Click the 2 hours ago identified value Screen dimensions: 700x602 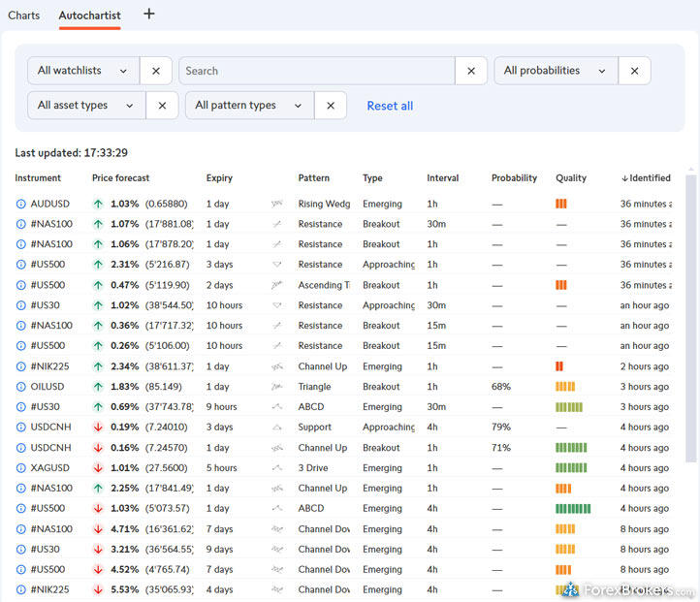644,366
